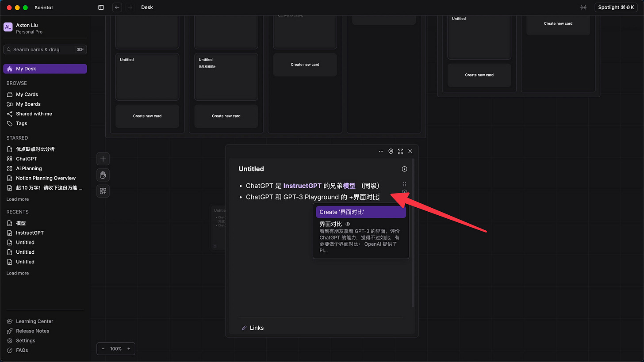
Task: Open Shared with me
Action: point(34,114)
